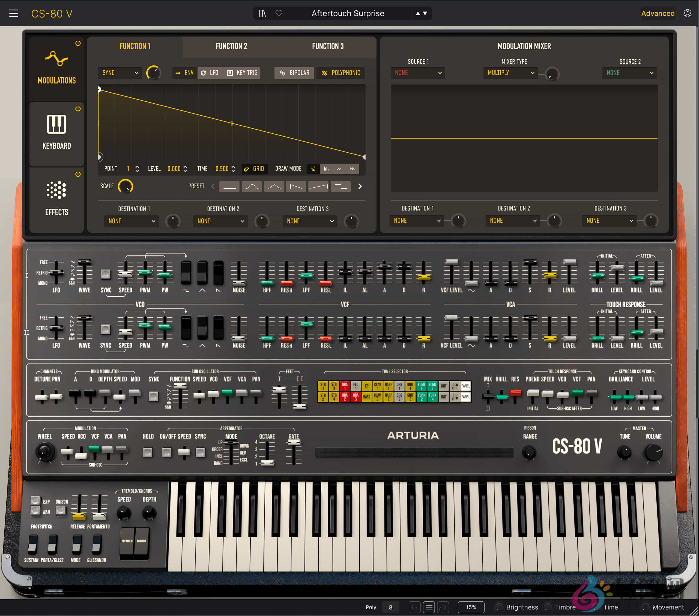
Task: Toggle the POLYPHONIC mode button
Action: point(340,73)
